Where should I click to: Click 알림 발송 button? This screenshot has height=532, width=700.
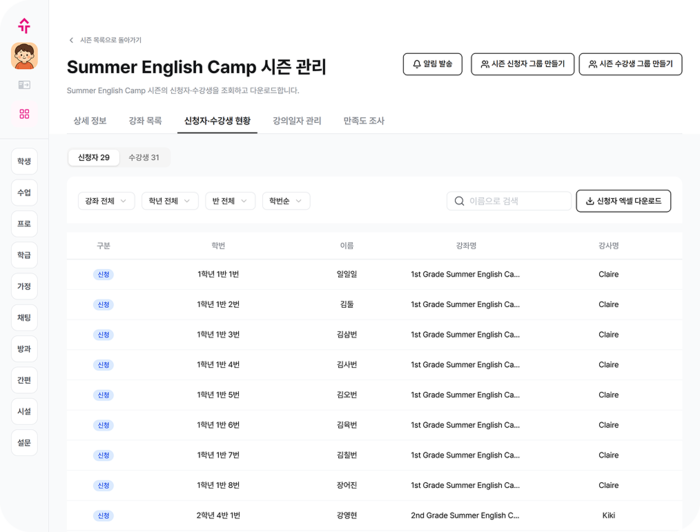coord(433,64)
